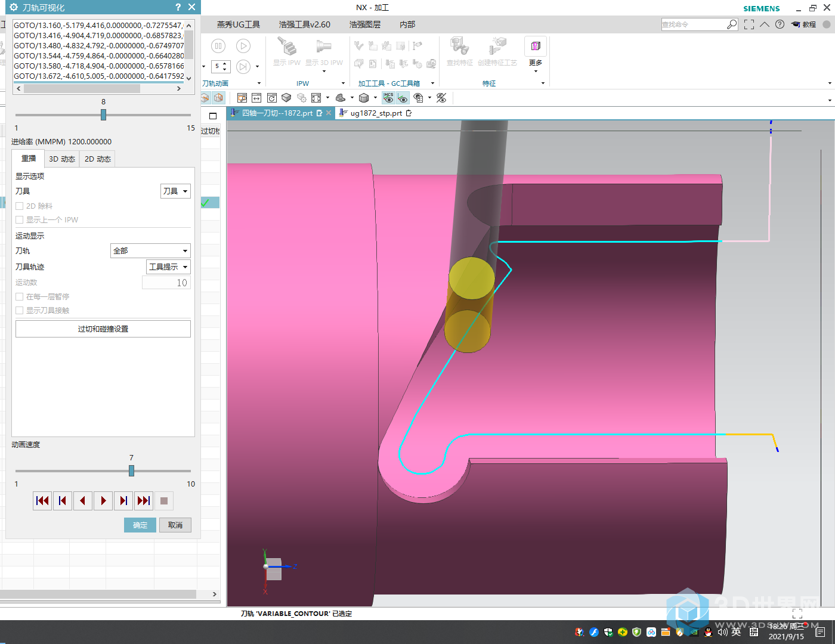This screenshot has width=835, height=644.
Task: Click the pause tool path animation icon
Action: (x=218, y=46)
